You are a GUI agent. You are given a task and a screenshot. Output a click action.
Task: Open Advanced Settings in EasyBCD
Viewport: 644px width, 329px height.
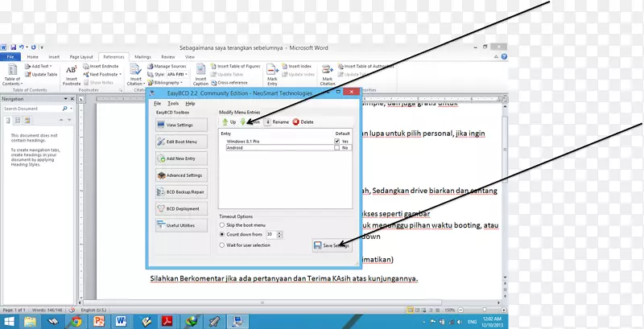point(181,175)
